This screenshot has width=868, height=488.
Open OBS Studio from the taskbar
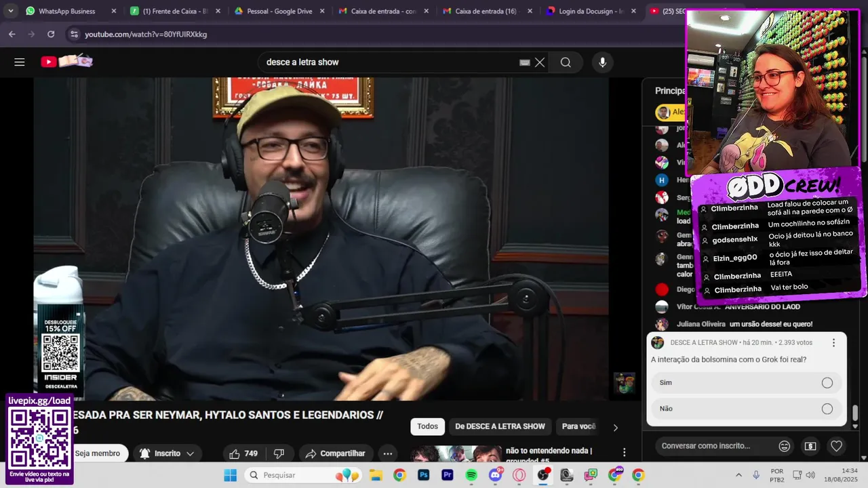543,475
